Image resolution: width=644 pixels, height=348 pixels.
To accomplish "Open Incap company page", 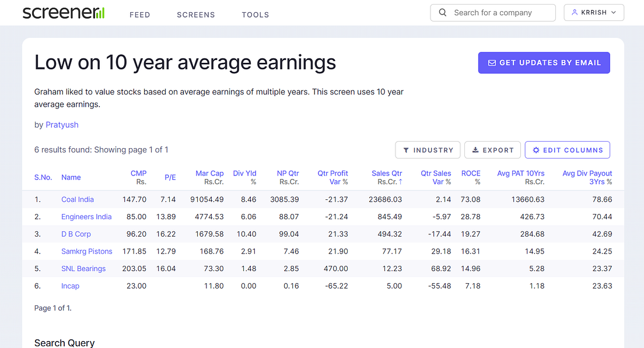I will 70,286.
